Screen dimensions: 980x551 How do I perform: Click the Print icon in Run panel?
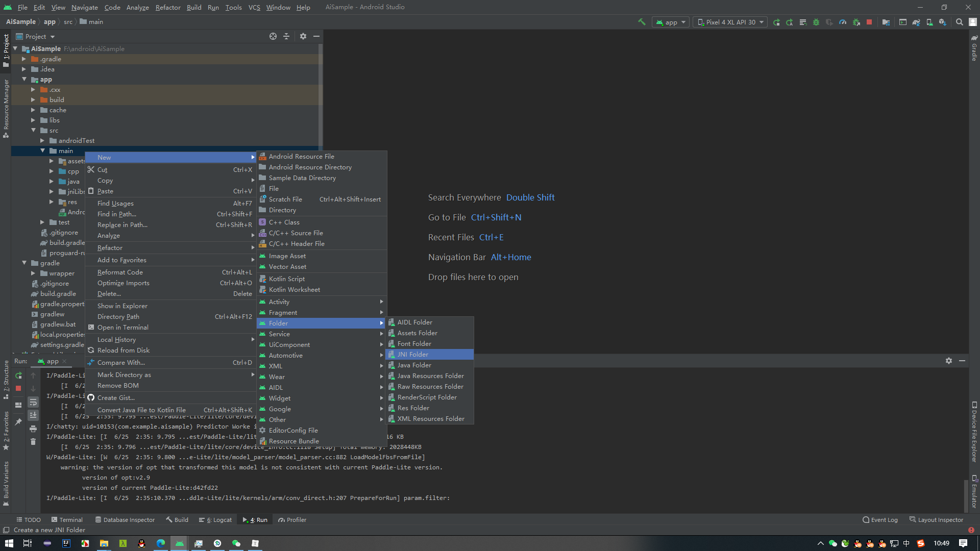[33, 429]
